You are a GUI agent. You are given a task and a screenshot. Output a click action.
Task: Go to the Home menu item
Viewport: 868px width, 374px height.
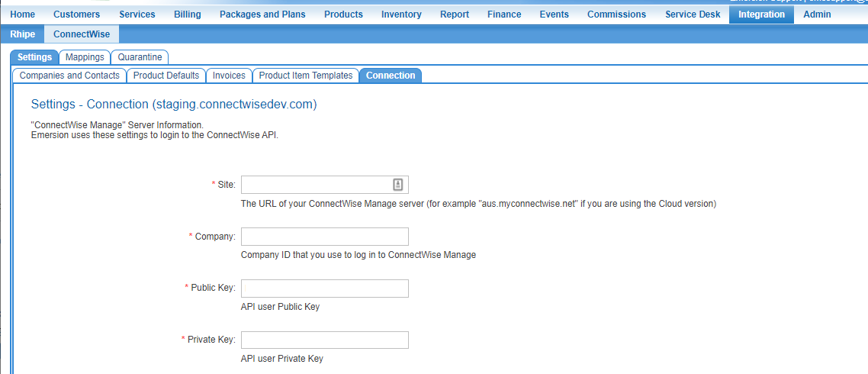(x=22, y=15)
